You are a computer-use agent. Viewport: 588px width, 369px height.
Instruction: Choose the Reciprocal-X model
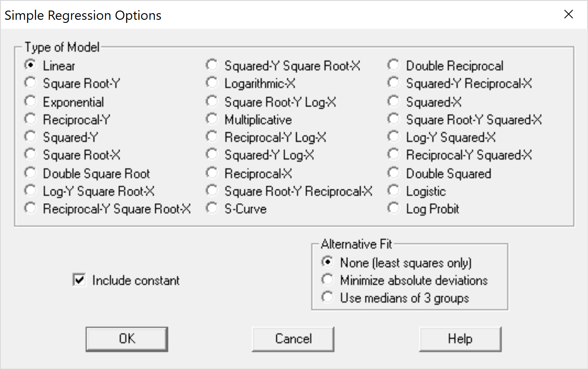(x=212, y=172)
